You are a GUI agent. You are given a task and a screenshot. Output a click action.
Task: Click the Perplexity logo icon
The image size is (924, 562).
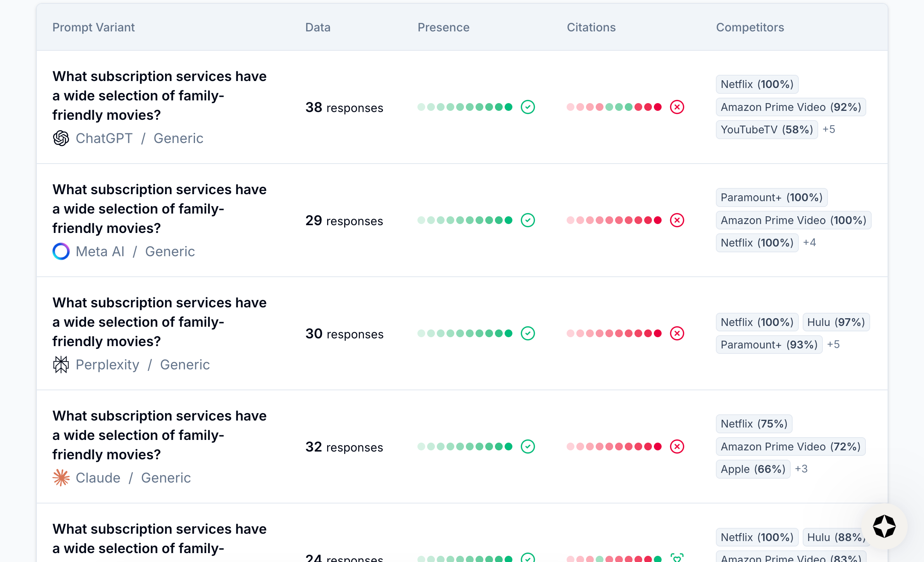[61, 365]
